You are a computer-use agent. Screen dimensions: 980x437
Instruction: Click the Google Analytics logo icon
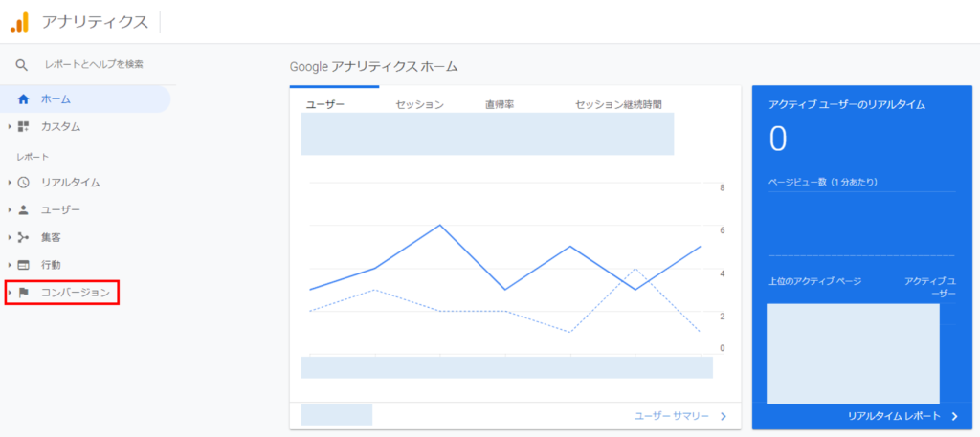(19, 22)
